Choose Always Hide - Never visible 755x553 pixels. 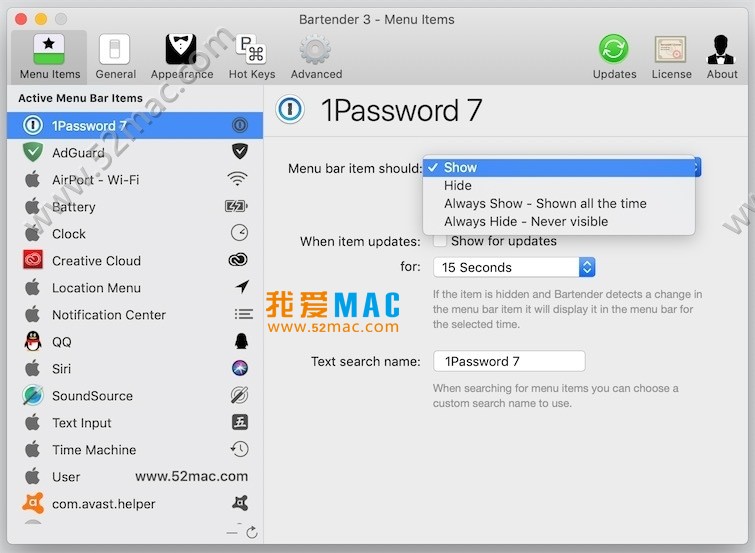click(x=559, y=222)
